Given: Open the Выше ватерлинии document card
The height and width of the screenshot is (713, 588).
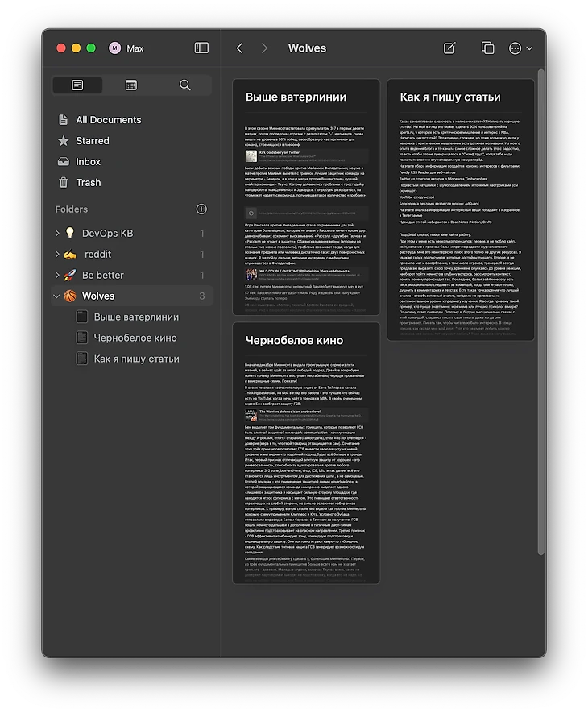Looking at the screenshot, I should point(306,197).
